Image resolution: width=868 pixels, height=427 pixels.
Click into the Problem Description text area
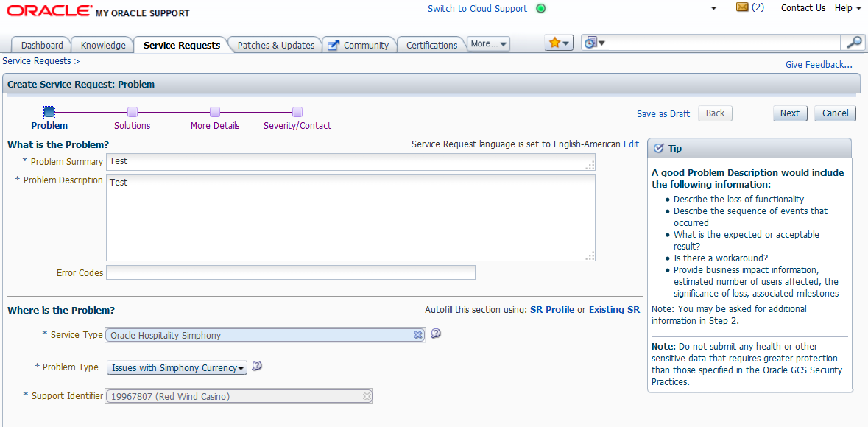(350, 218)
